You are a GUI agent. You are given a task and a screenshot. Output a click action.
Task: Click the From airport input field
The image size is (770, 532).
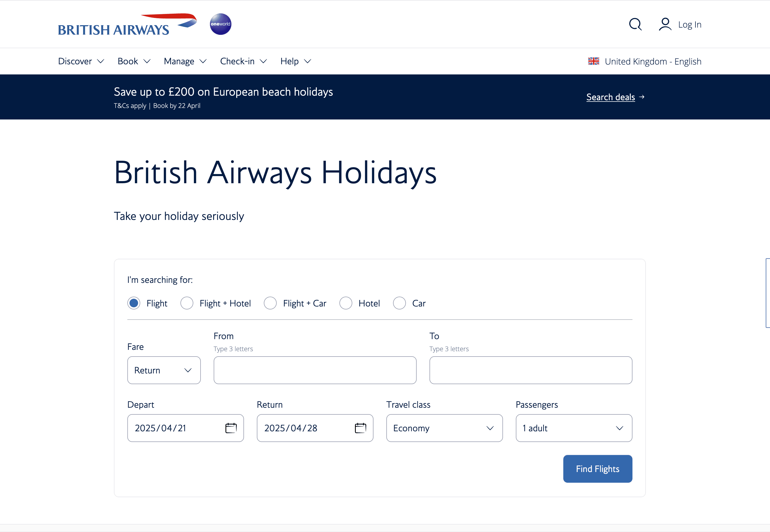(x=315, y=370)
